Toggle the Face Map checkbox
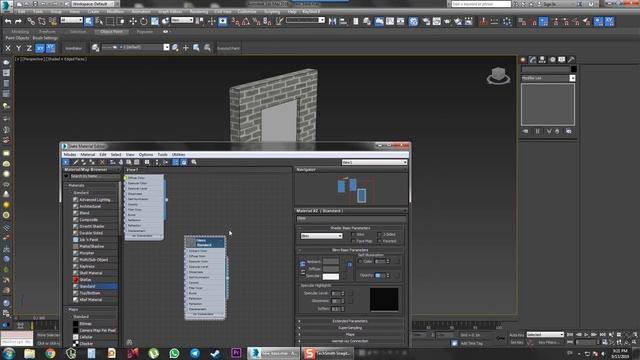 (x=353, y=241)
